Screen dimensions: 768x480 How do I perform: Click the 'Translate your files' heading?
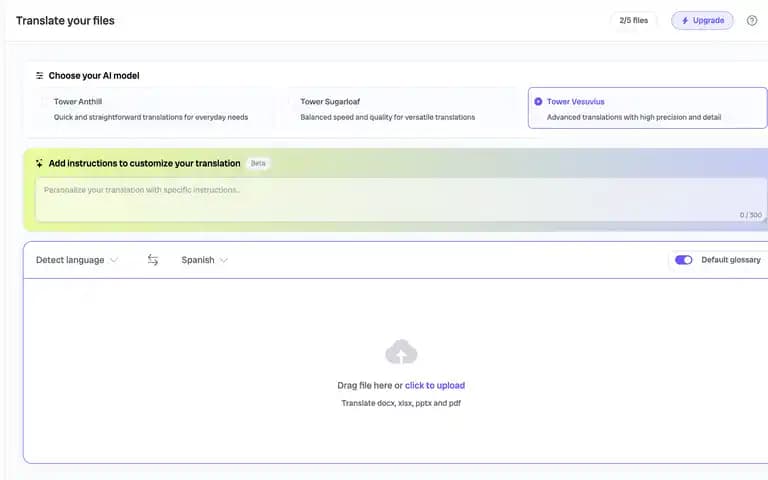tap(65, 21)
